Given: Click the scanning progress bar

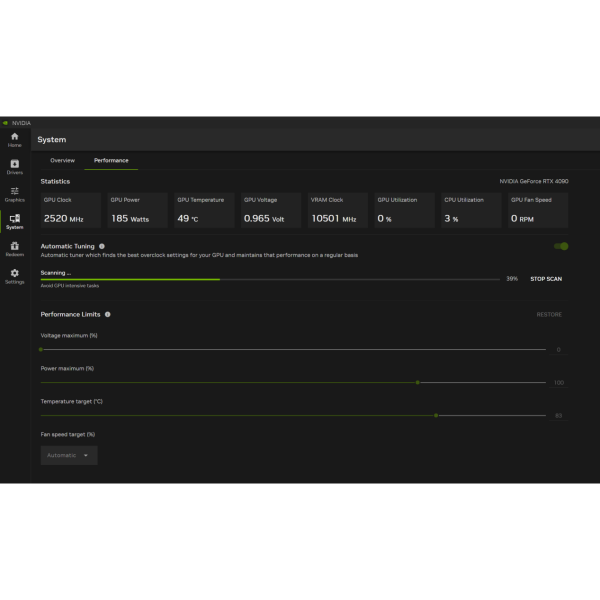Looking at the screenshot, I should pyautogui.click(x=270, y=279).
